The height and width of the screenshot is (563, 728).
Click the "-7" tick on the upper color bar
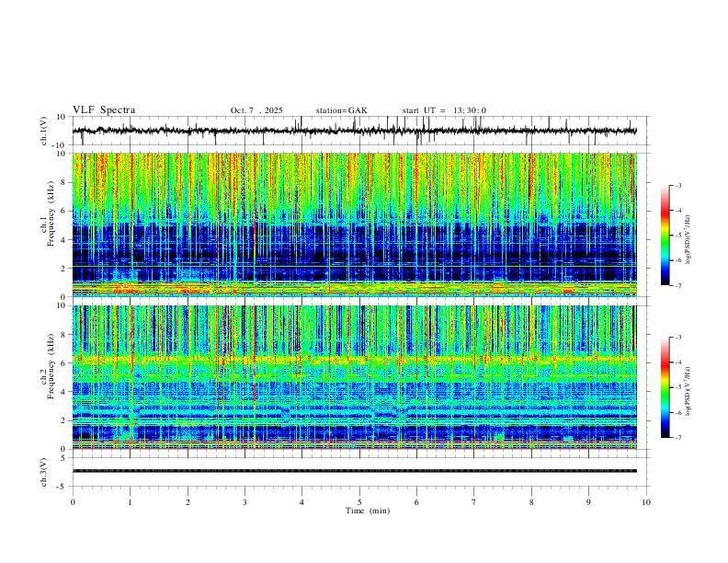pyautogui.click(x=677, y=285)
